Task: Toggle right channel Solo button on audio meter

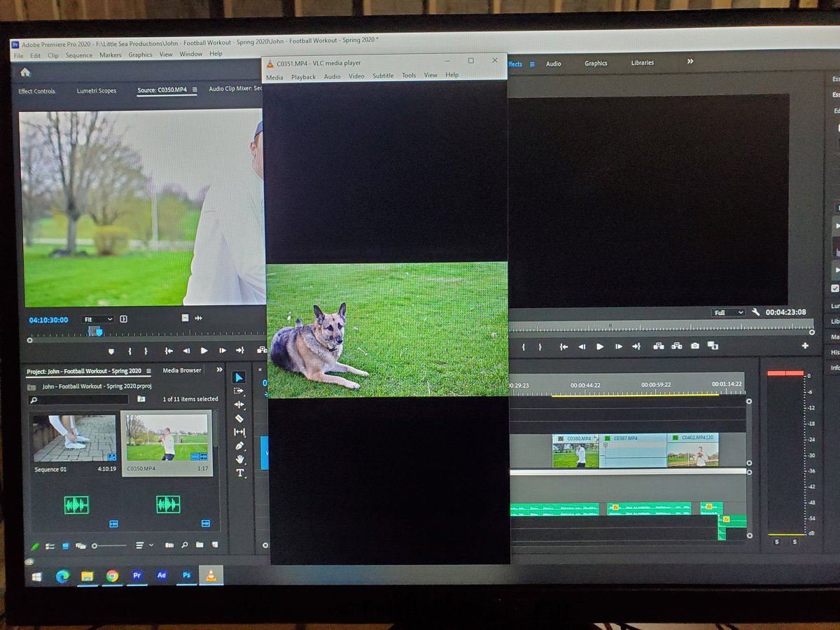Action: (x=795, y=542)
